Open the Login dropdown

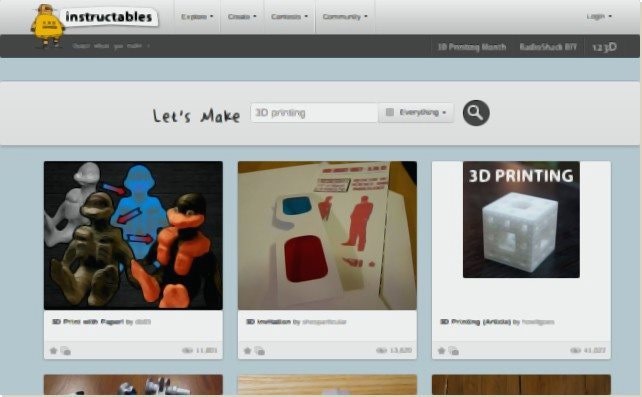599,16
